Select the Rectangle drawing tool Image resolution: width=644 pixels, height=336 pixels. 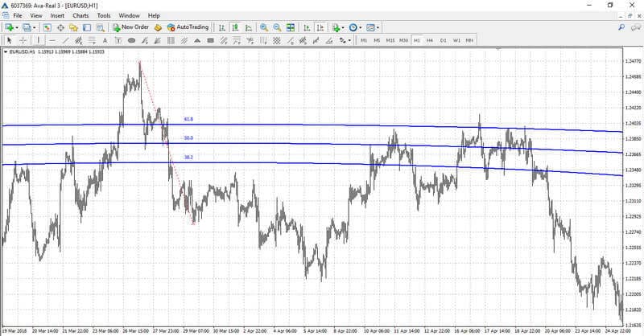211,40
